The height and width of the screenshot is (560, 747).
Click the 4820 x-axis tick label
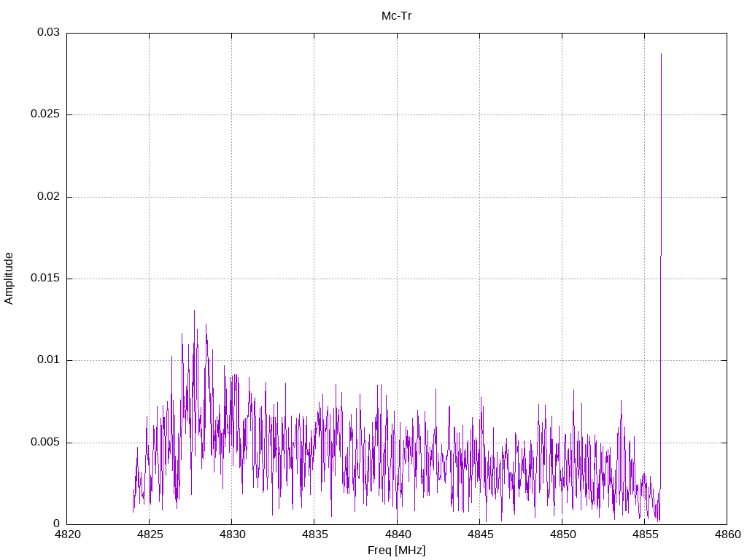[67, 534]
